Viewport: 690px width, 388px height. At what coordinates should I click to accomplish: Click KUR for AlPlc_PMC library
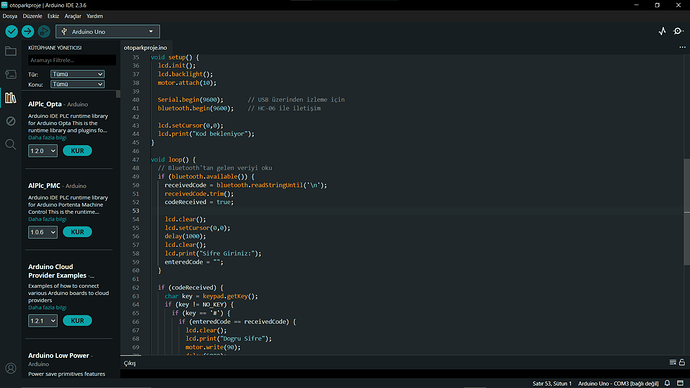(77, 232)
